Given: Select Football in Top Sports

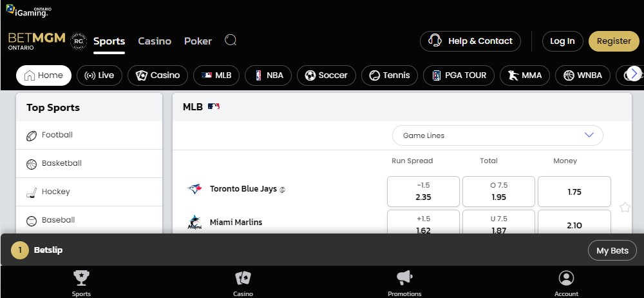Looking at the screenshot, I should click(89, 135).
